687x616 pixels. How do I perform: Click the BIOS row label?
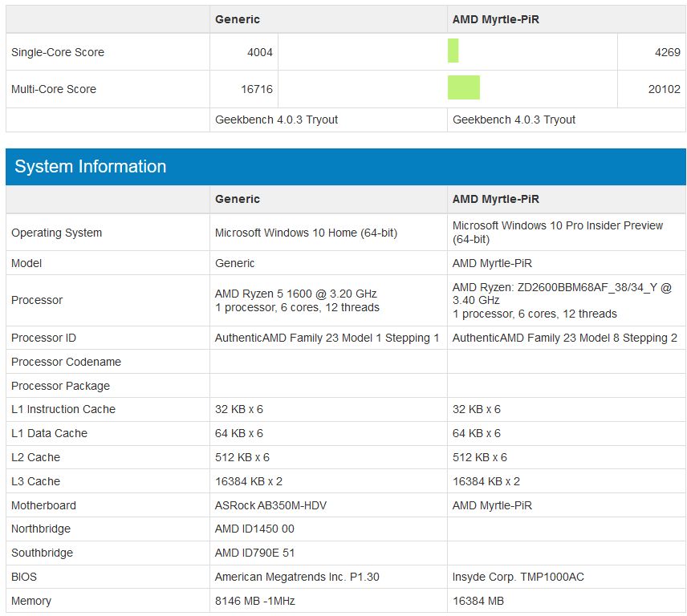tap(24, 577)
